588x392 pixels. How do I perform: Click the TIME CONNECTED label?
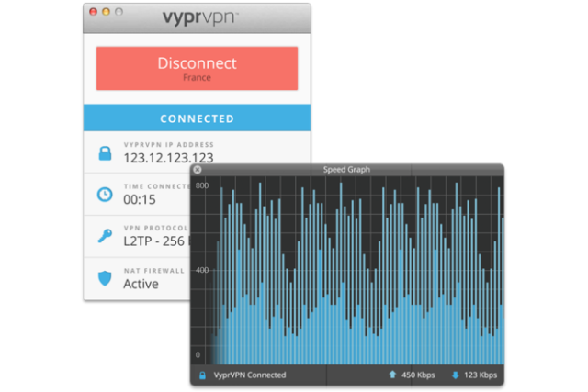point(157,186)
